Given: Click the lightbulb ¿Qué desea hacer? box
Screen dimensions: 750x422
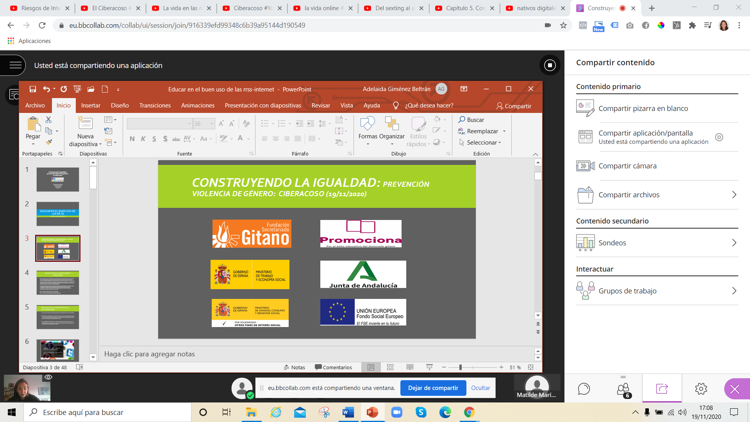Looking at the screenshot, I should pos(423,106).
